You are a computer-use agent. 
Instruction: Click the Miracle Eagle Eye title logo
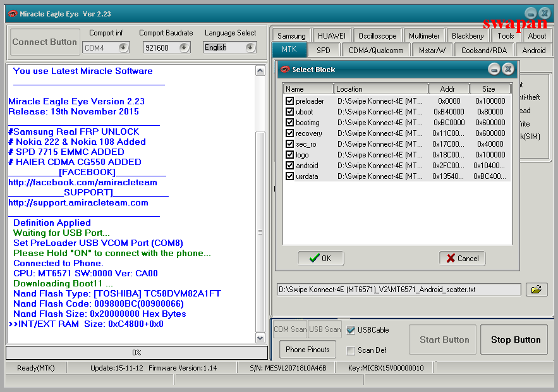point(13,14)
